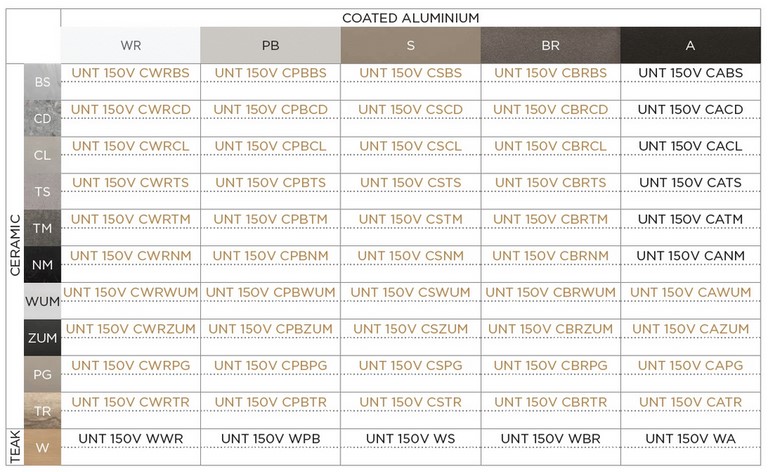The image size is (768, 472).
Task: Select cell UNT 150V CAPG
Action: (x=690, y=365)
